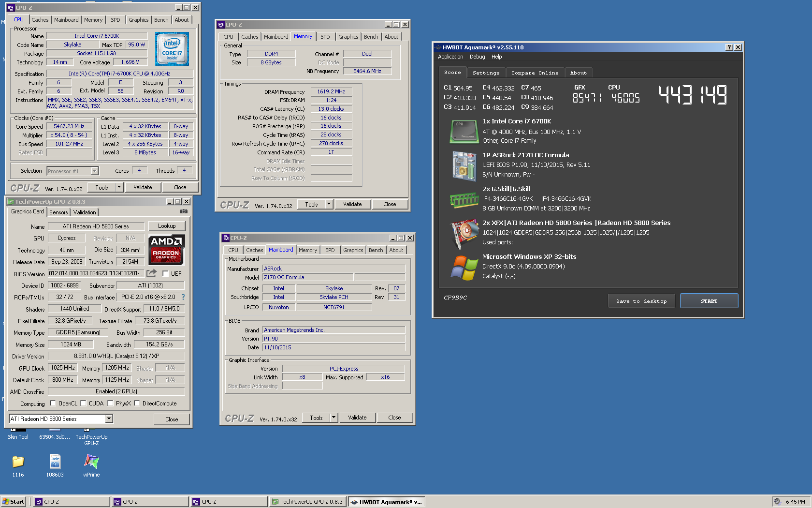This screenshot has height=508, width=812.
Task: Open the Tools dropdown arrow in CPU-Z CPU window
Action: 119,187
